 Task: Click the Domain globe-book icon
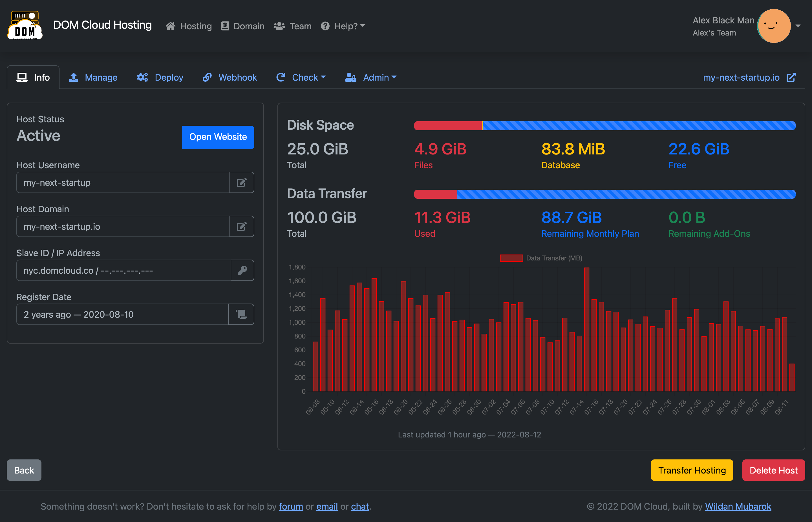[x=225, y=26]
